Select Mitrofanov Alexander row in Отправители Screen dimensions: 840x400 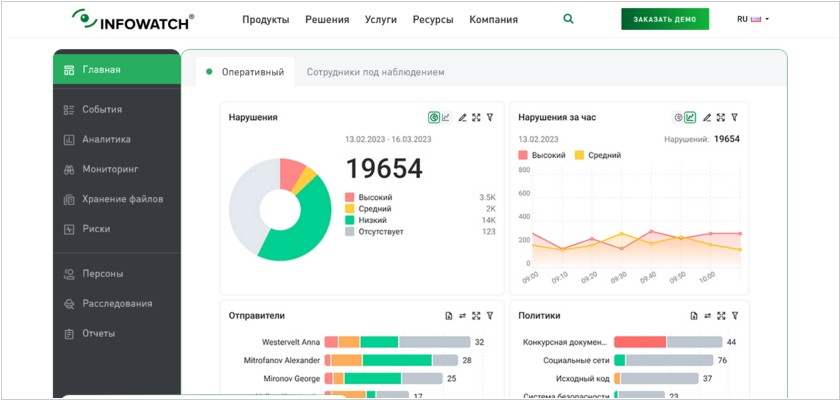[356, 360]
